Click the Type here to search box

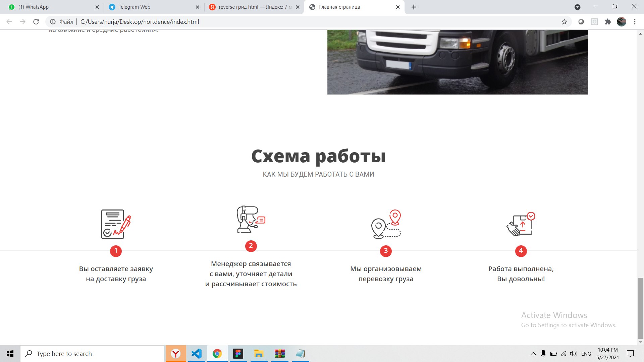pos(92,354)
